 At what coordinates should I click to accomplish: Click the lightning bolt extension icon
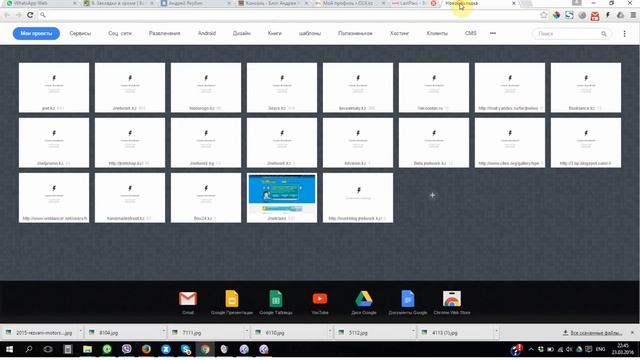[x=608, y=15]
